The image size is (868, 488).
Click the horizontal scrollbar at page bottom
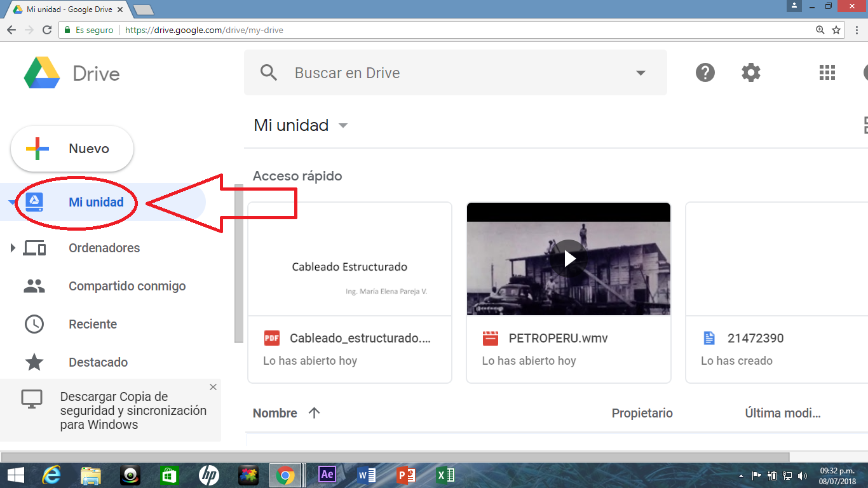point(395,457)
